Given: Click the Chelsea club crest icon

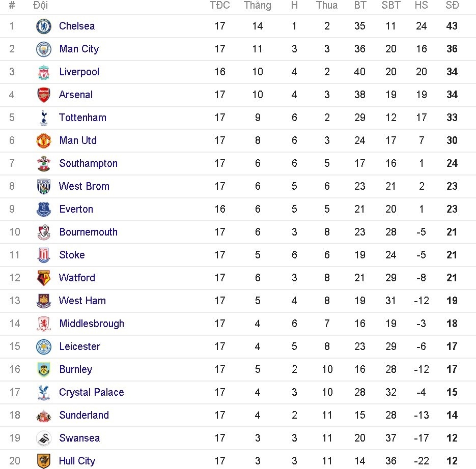Looking at the screenshot, I should pos(44,26).
